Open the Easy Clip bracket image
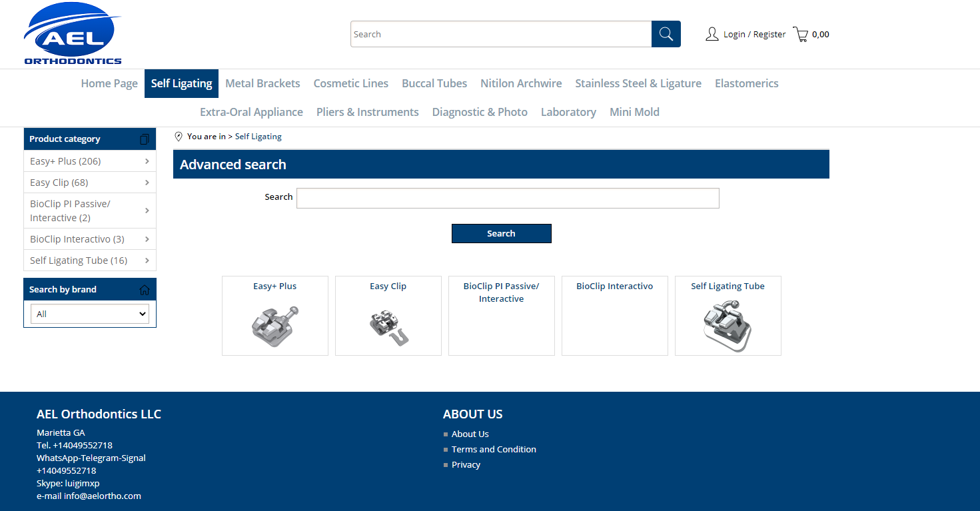This screenshot has height=511, width=980. tap(389, 327)
